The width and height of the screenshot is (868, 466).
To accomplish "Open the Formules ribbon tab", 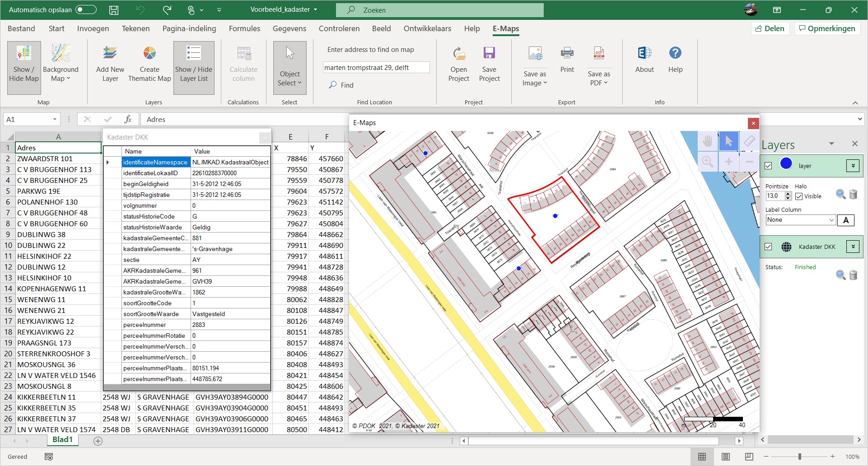I will pos(244,28).
